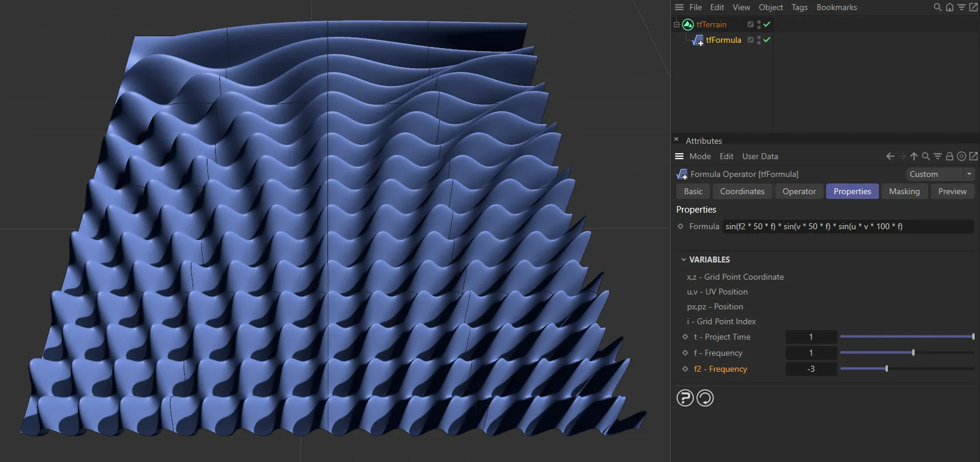Toggle keyframe diamond for f2 - Frequency
This screenshot has height=462, width=980.
tap(685, 369)
